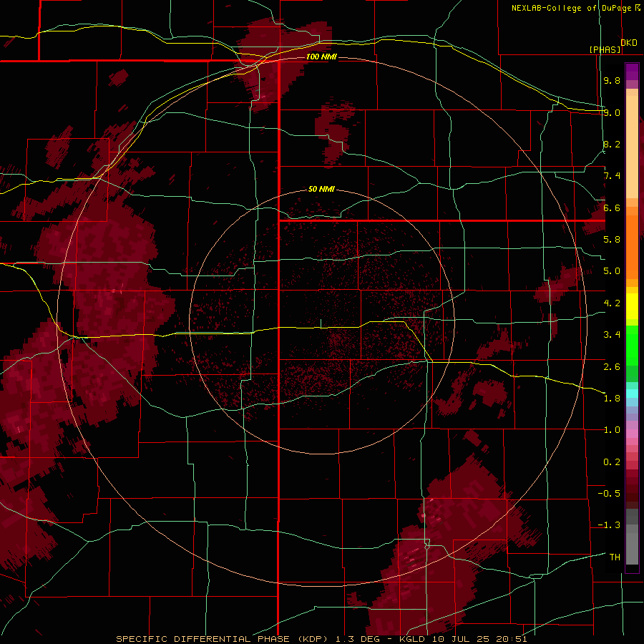Click the pink segment of the color bar

(x=632, y=434)
